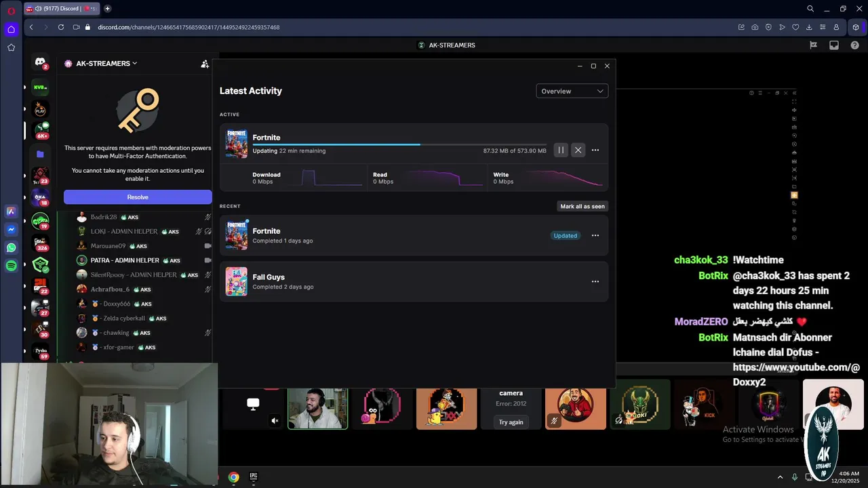Open browser downloads icon
Image resolution: width=868 pixels, height=488 pixels.
809,27
